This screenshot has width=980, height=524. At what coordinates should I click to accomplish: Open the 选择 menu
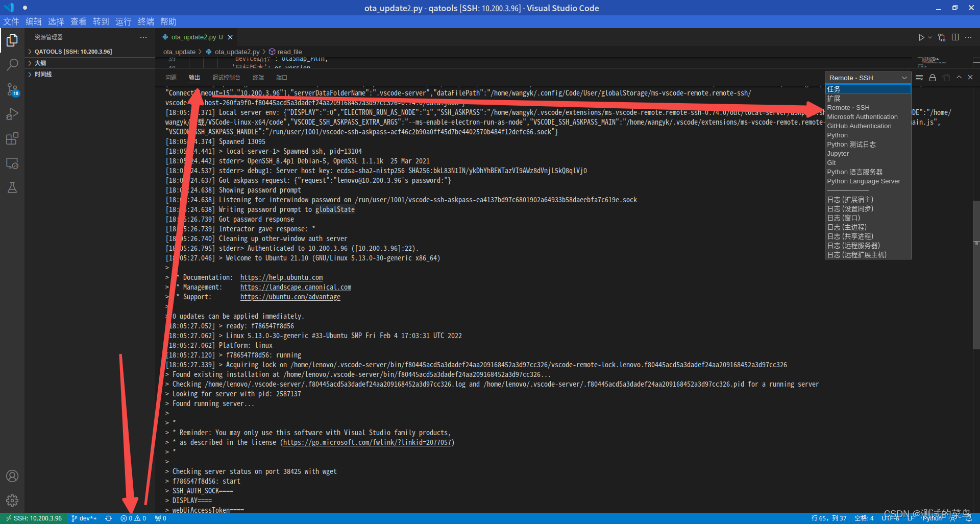point(56,21)
